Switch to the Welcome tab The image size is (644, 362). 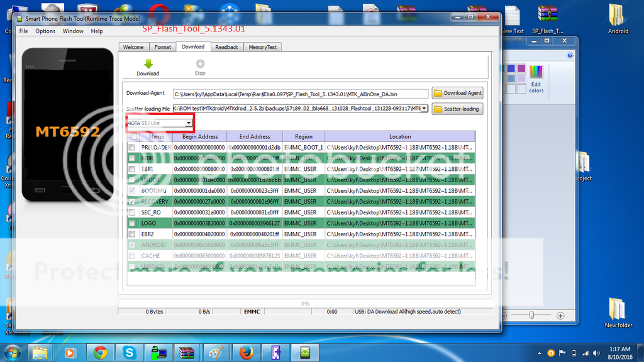(133, 47)
